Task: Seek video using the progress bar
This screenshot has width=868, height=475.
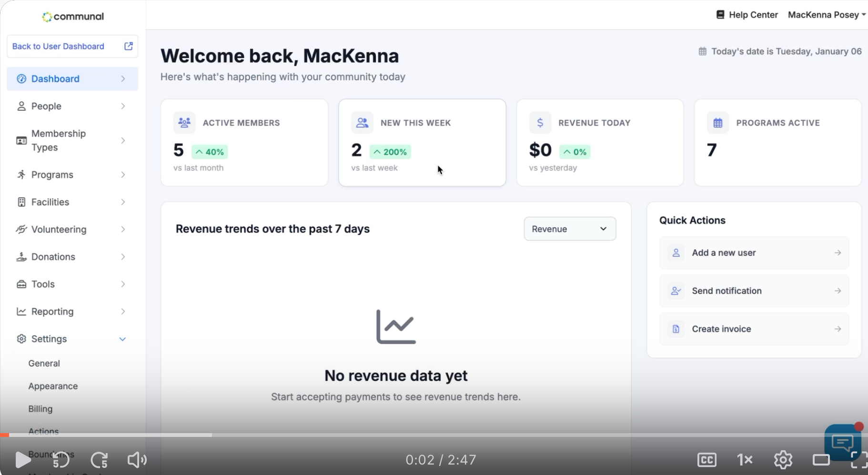Action: 434,435
